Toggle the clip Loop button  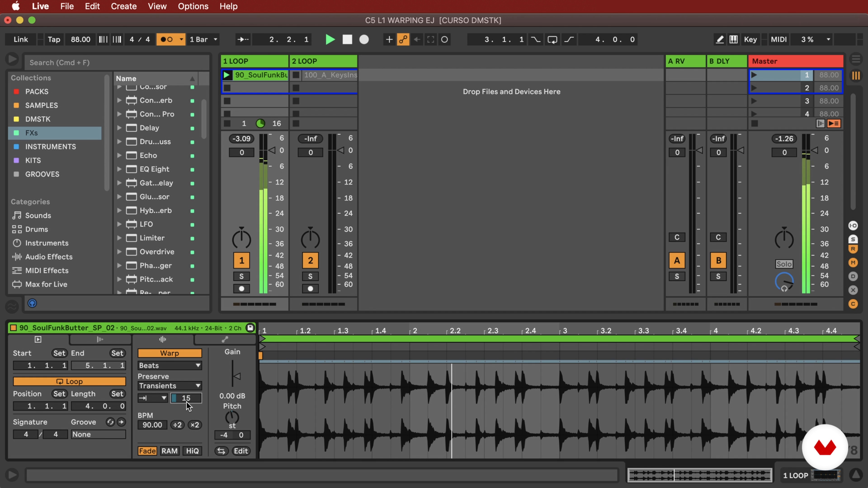(69, 382)
